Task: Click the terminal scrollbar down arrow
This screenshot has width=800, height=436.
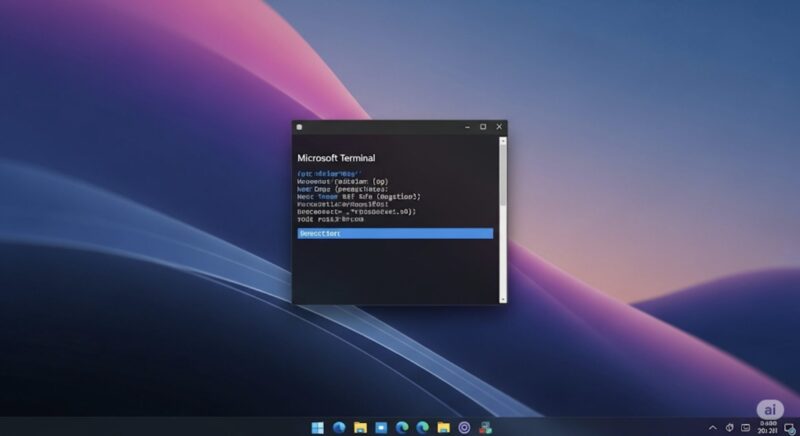Action: pyautogui.click(x=503, y=299)
